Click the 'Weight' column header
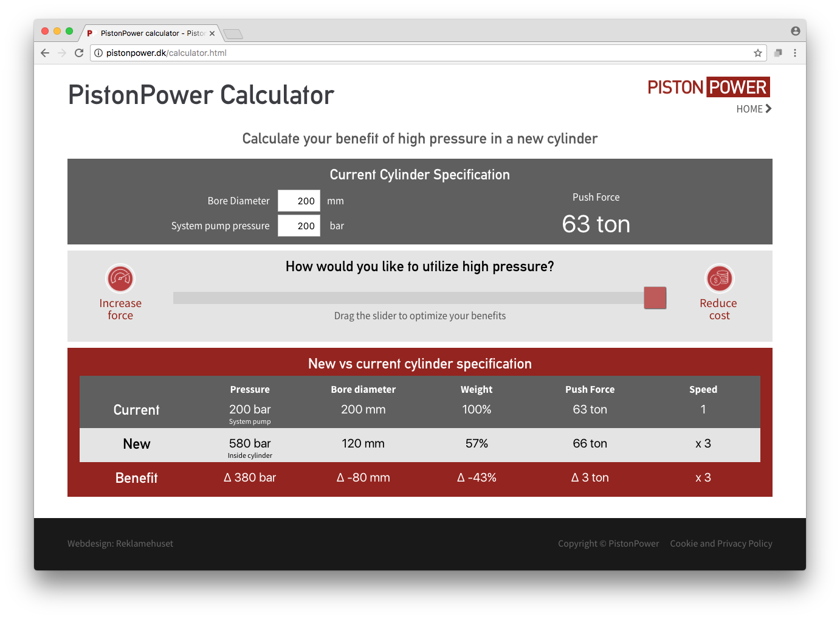The image size is (840, 619). (477, 389)
